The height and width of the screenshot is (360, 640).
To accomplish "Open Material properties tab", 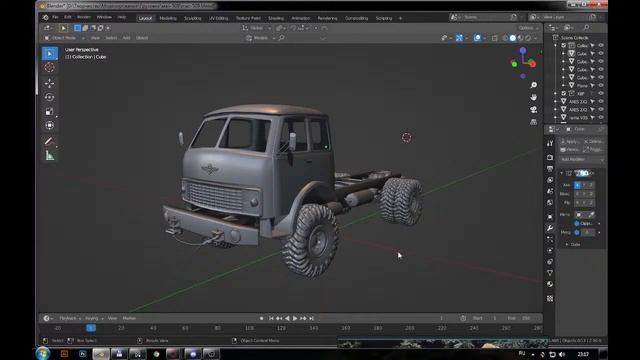I will (550, 284).
